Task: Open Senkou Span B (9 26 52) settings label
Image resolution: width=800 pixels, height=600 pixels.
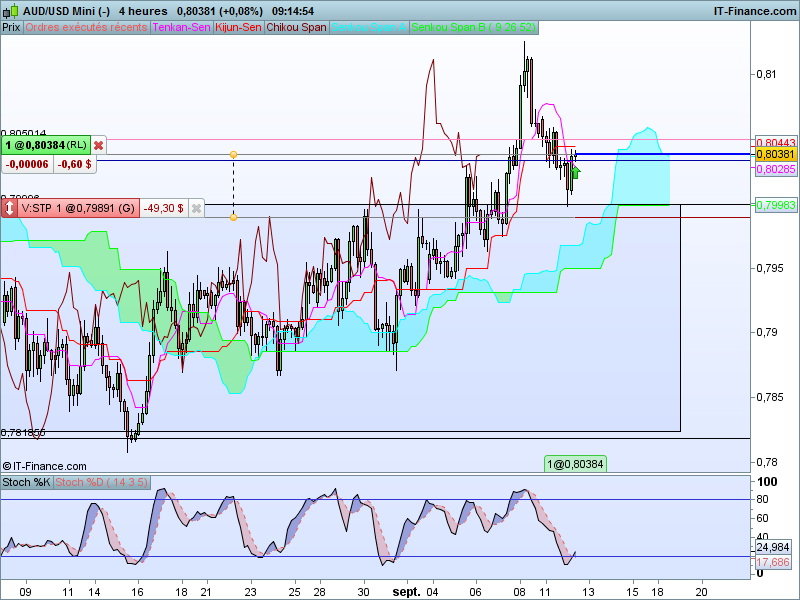Action: (473, 27)
